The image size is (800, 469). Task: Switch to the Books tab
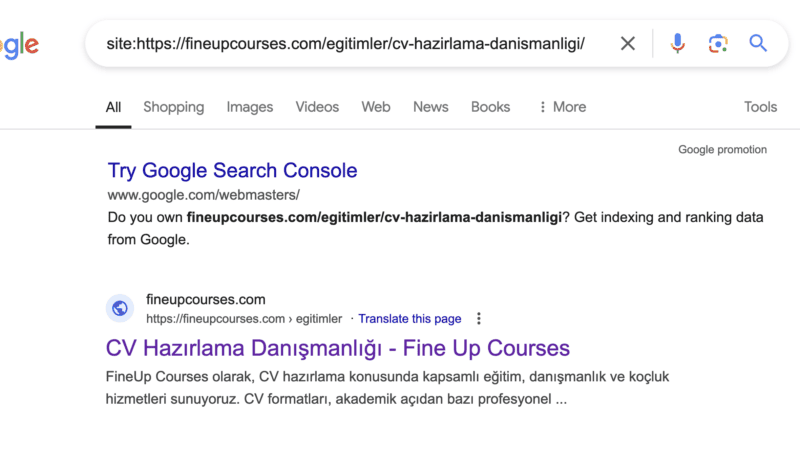[490, 107]
